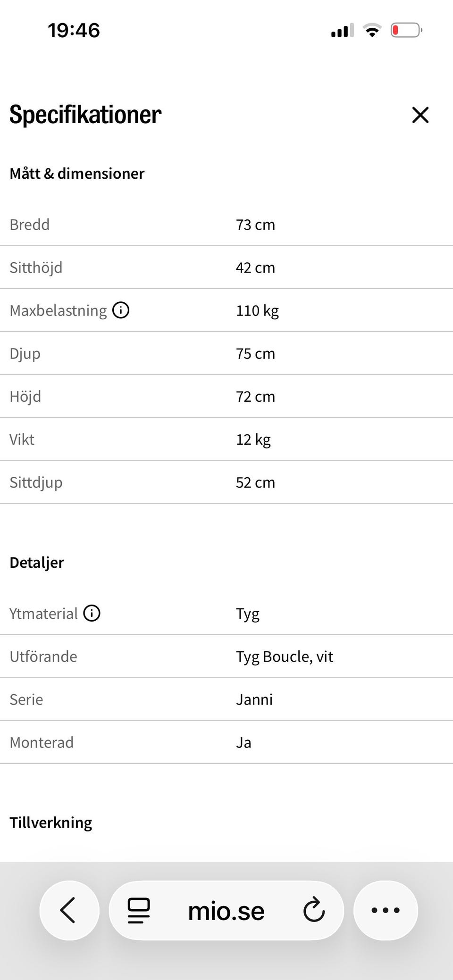
Task: Tap the Mått & dimensioner heading
Action: pos(77,174)
